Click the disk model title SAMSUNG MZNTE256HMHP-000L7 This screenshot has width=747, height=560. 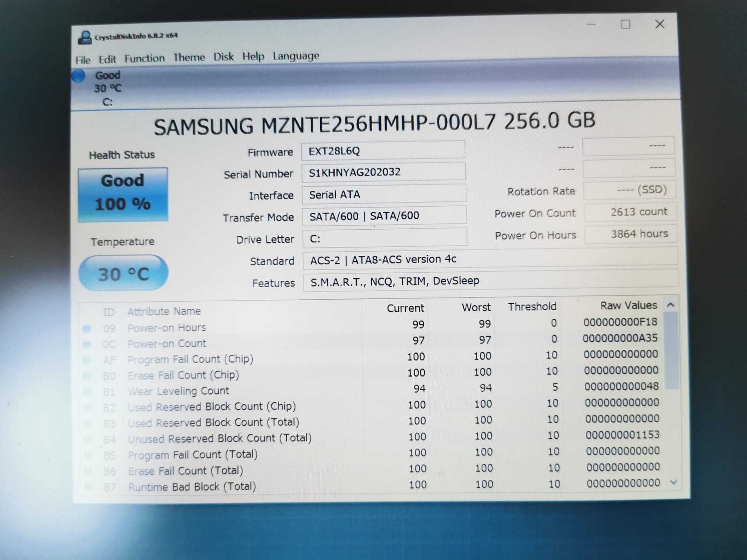pyautogui.click(x=374, y=123)
